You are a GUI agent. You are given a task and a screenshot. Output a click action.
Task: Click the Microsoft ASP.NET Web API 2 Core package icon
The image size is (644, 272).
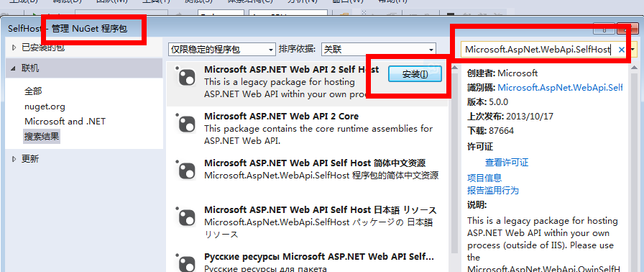[185, 123]
